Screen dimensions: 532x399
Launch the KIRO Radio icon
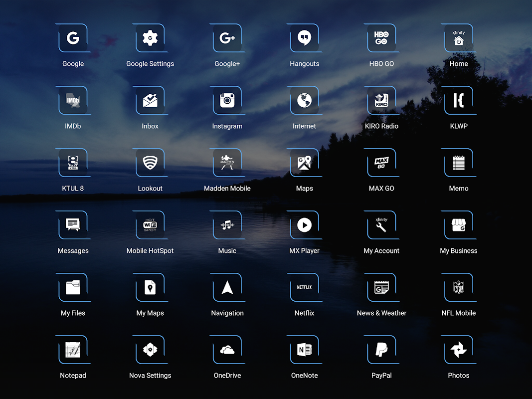[381, 100]
